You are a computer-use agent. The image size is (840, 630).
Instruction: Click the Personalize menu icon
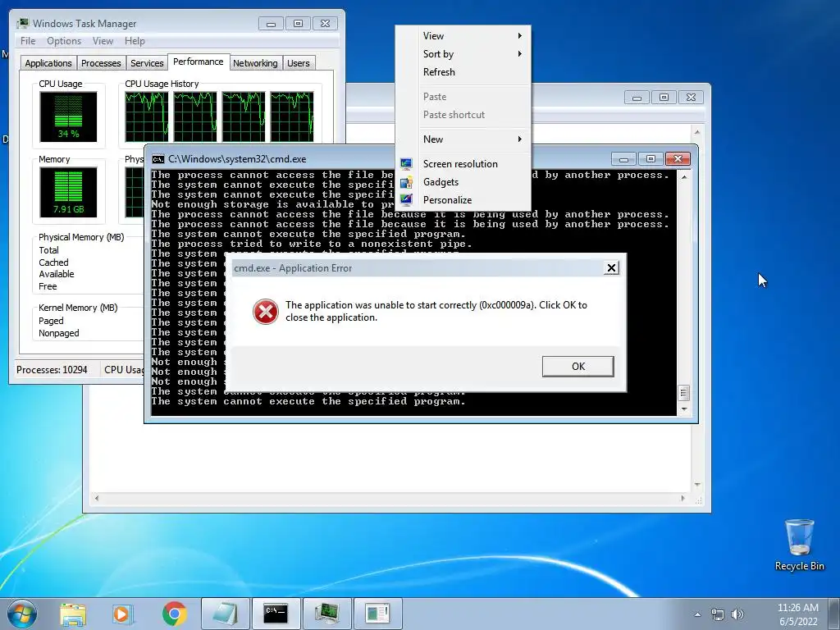(406, 200)
